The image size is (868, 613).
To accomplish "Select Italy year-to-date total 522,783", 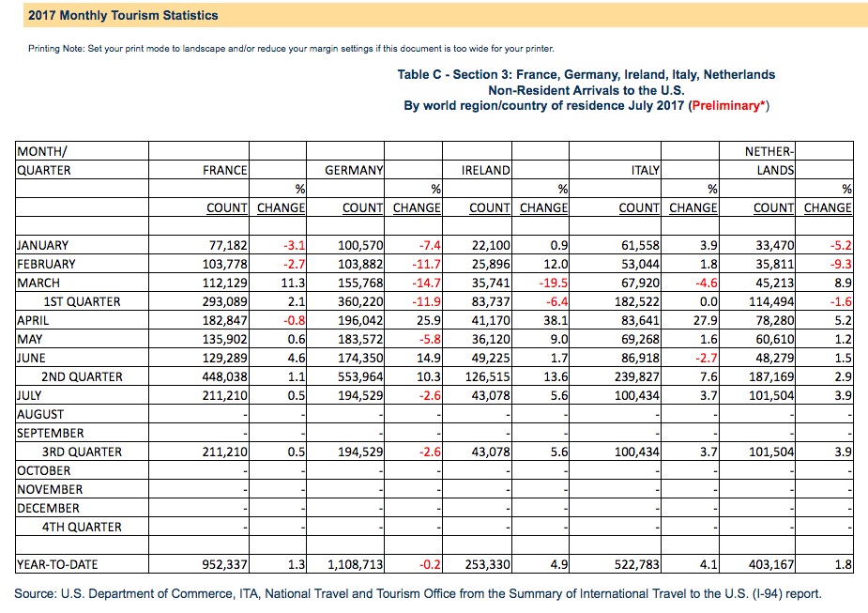I will point(637,565).
